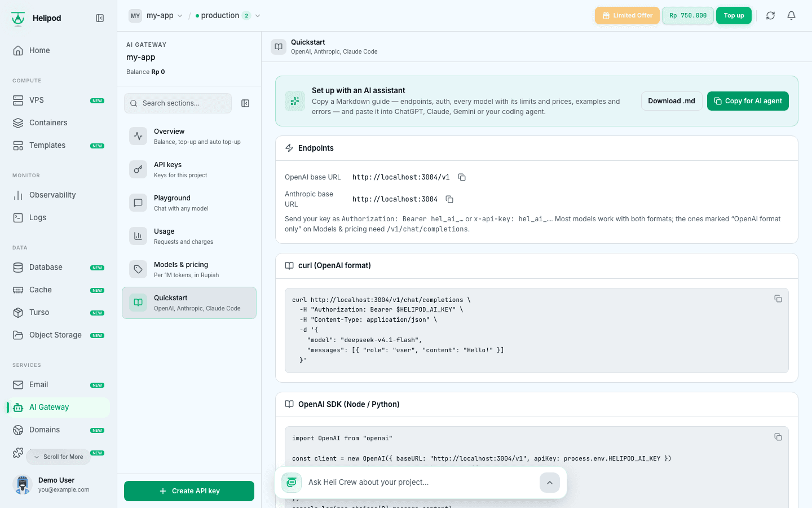The width and height of the screenshot is (812, 508).
Task: Click the Scroll for More pill
Action: [59, 457]
